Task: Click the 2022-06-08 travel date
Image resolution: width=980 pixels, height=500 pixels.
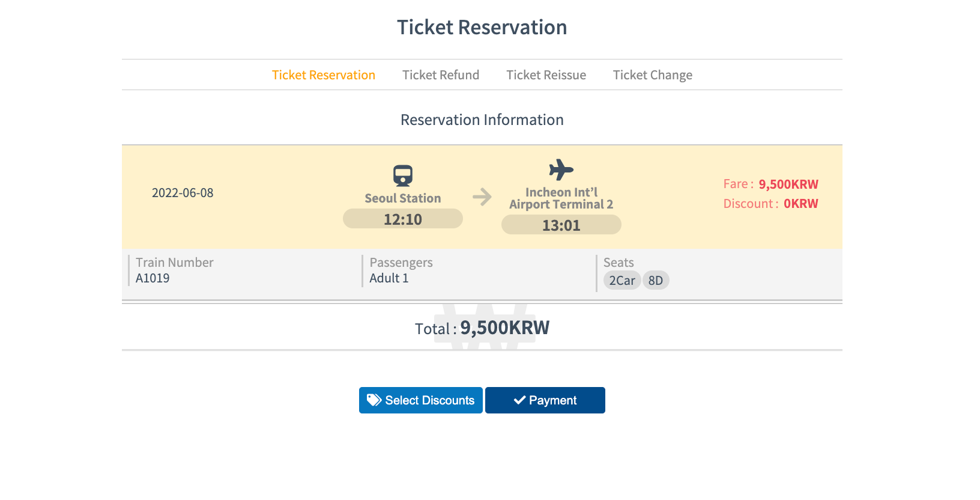Action: (183, 193)
